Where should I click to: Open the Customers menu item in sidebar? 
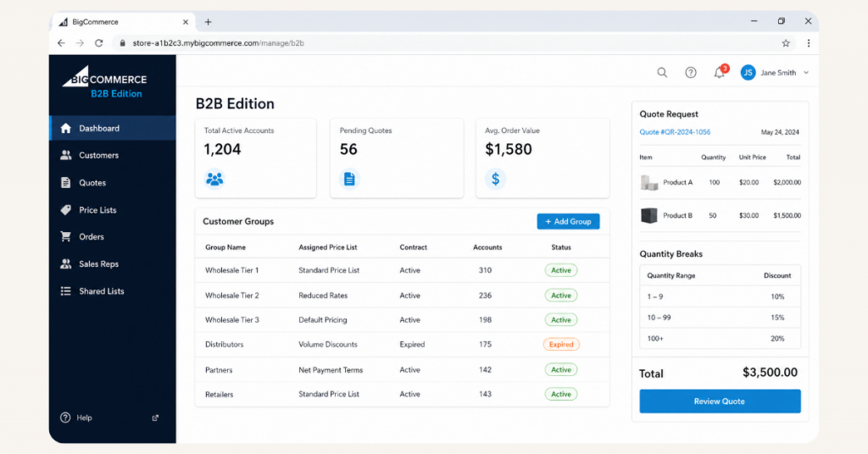(x=98, y=156)
